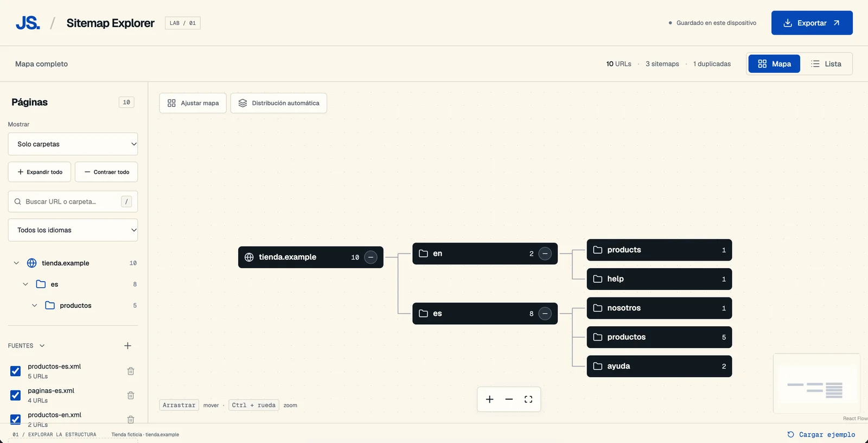Remove productos-en.xml with trash icon
This screenshot has width=868, height=443.
(131, 419)
